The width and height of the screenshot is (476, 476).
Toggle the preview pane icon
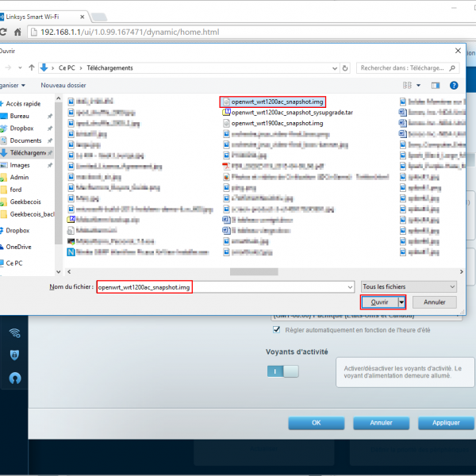coord(435,85)
